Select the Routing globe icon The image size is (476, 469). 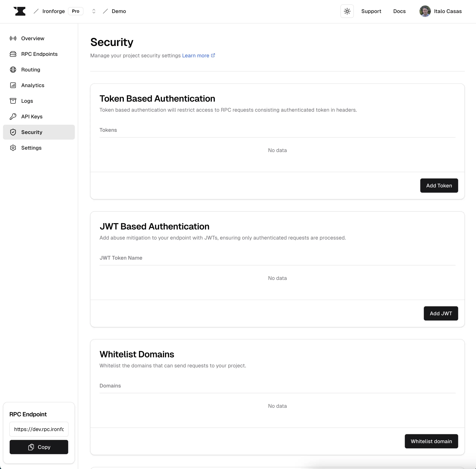coord(13,70)
